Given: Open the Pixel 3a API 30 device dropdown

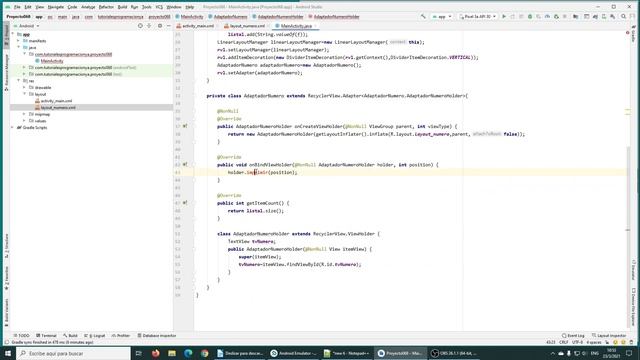Looking at the screenshot, I should (478, 17).
